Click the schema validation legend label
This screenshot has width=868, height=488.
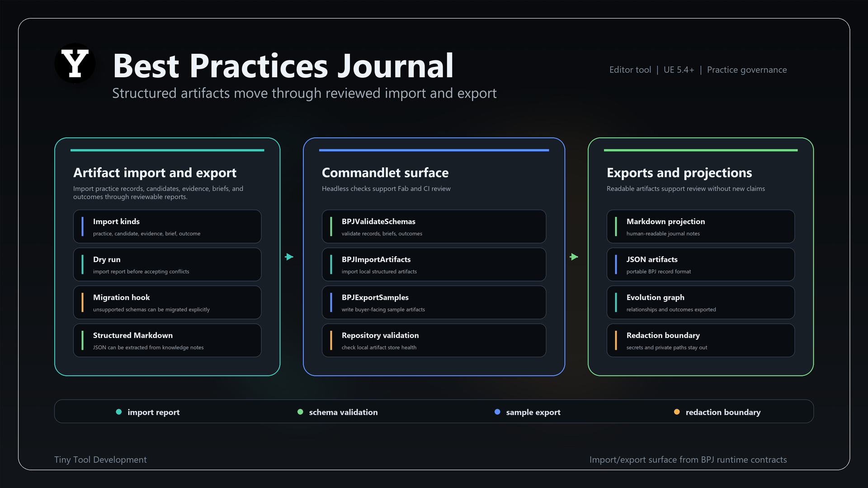[x=344, y=412]
